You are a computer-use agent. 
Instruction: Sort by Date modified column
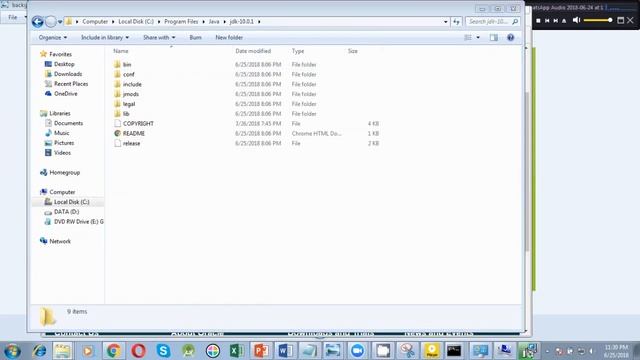click(253, 51)
